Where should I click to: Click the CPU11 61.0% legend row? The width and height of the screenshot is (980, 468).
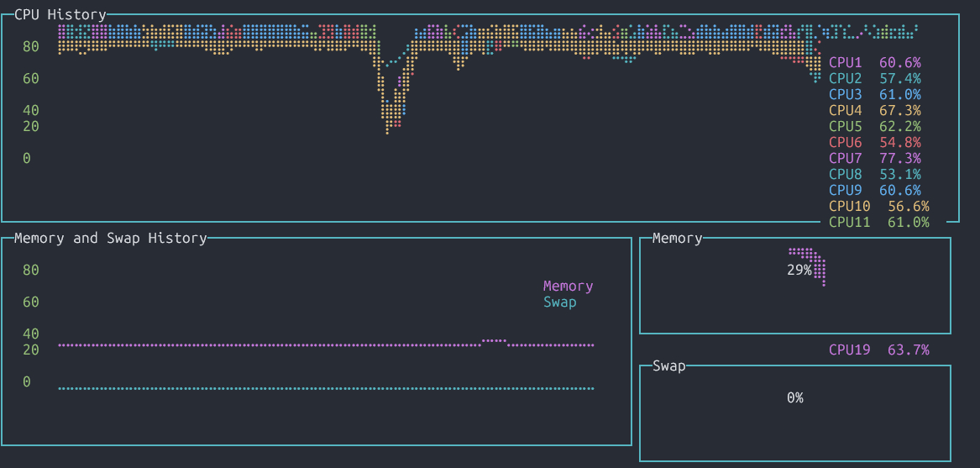(x=878, y=222)
